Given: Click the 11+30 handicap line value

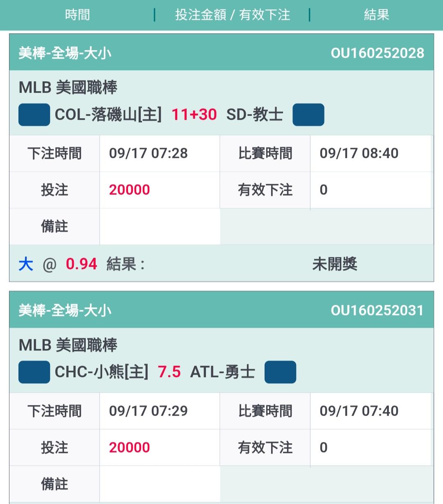Looking at the screenshot, I should click(x=194, y=115).
